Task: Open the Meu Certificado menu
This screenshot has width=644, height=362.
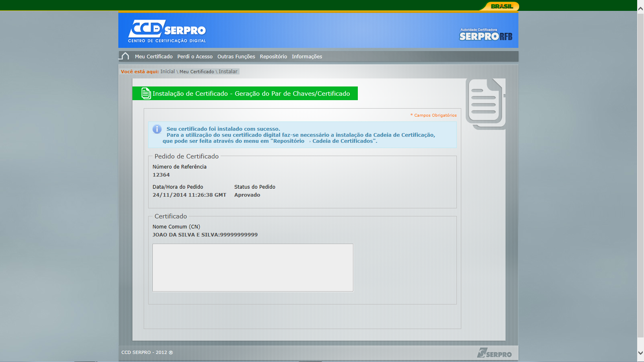Action: click(154, 57)
